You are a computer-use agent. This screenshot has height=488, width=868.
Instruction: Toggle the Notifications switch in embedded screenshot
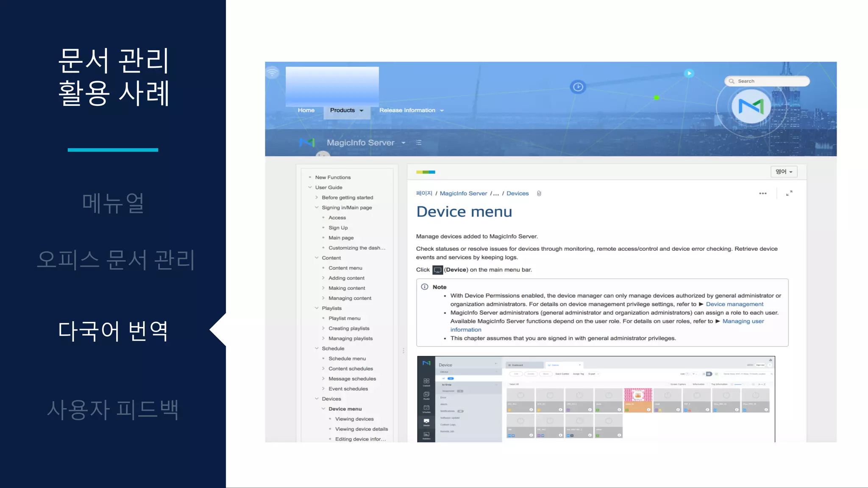460,411
